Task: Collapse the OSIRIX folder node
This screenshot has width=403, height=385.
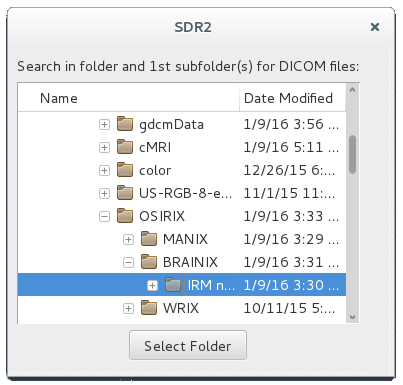Action: pos(104,217)
